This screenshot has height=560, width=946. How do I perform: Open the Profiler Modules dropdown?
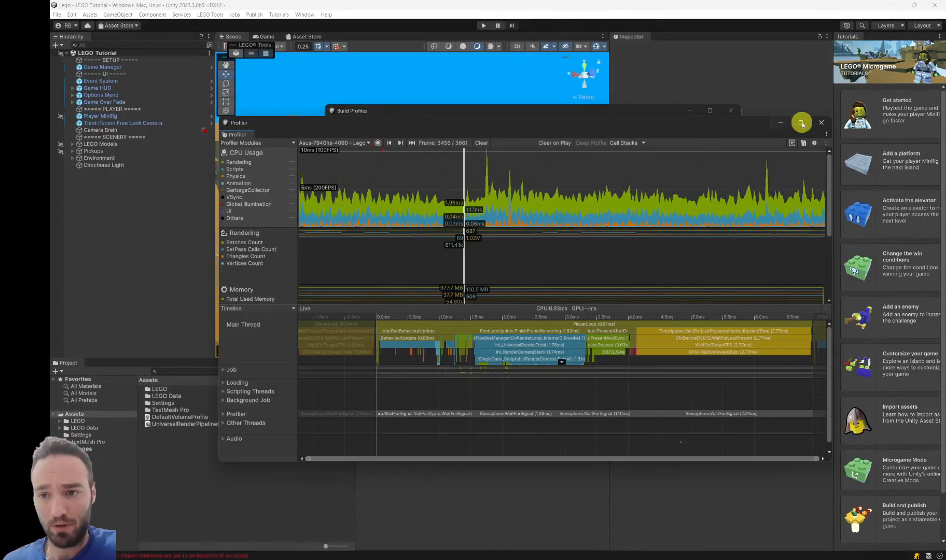click(x=256, y=143)
